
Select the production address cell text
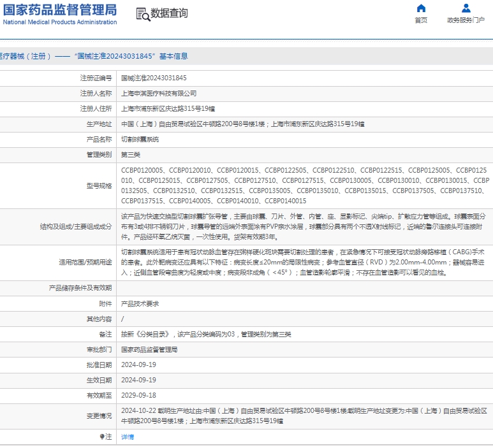click(243, 124)
